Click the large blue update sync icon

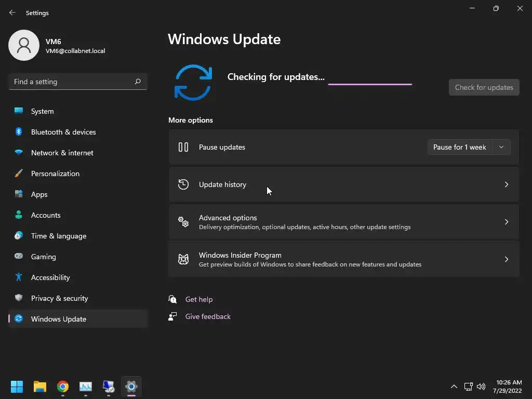[193, 83]
